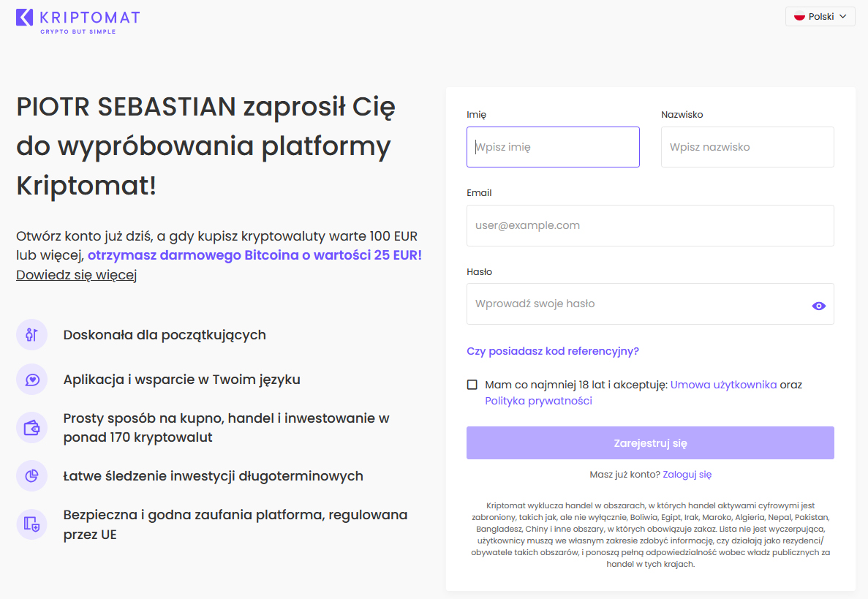Click the Polish flag icon
Image resolution: width=868 pixels, height=599 pixels.
click(x=799, y=17)
